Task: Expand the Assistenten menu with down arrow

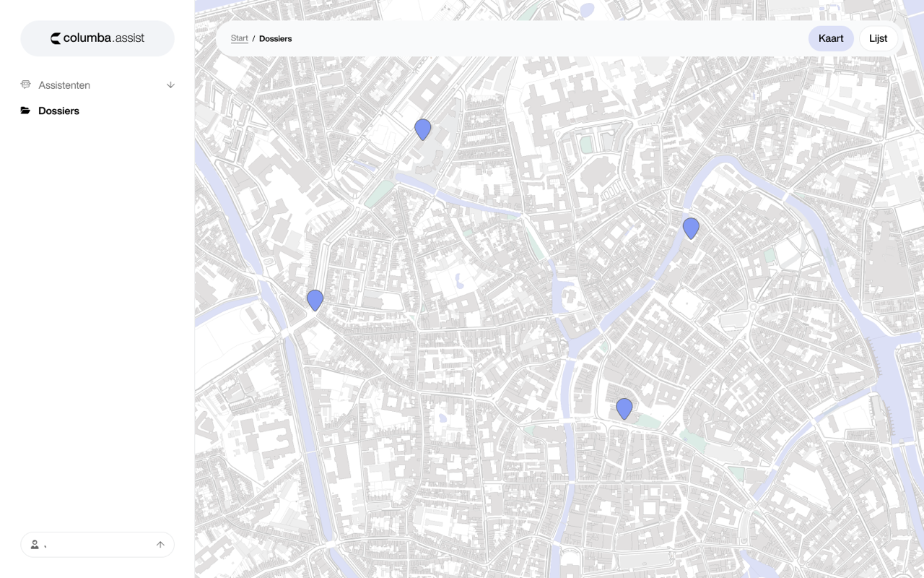Action: point(170,85)
